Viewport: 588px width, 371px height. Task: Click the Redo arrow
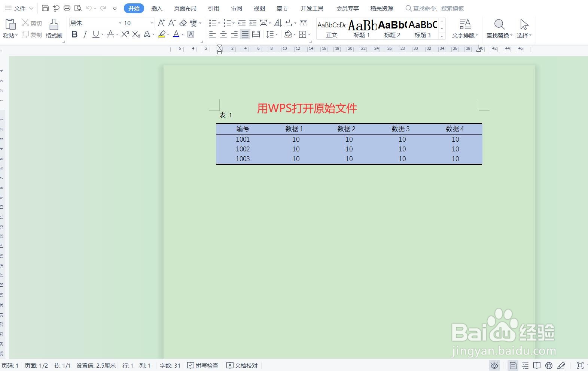[103, 8]
